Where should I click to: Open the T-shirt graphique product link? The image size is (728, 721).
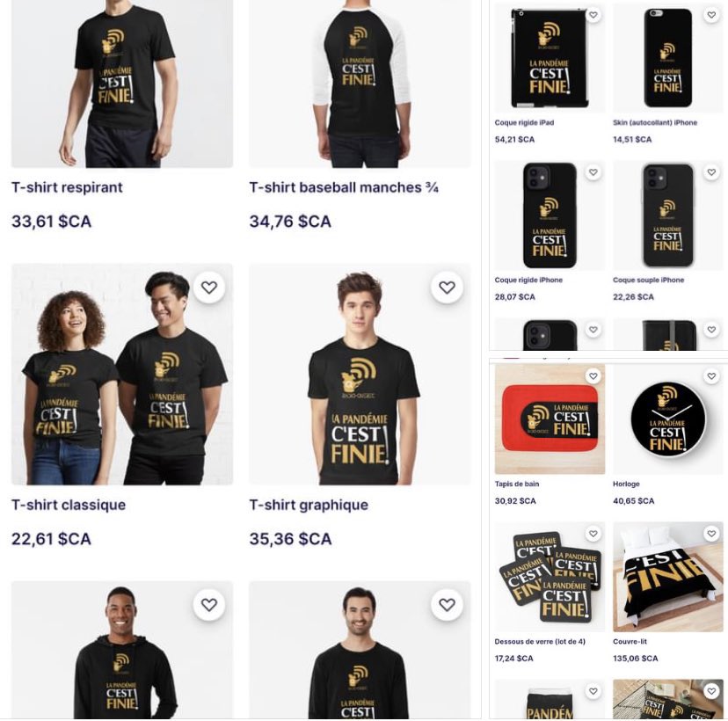point(309,505)
